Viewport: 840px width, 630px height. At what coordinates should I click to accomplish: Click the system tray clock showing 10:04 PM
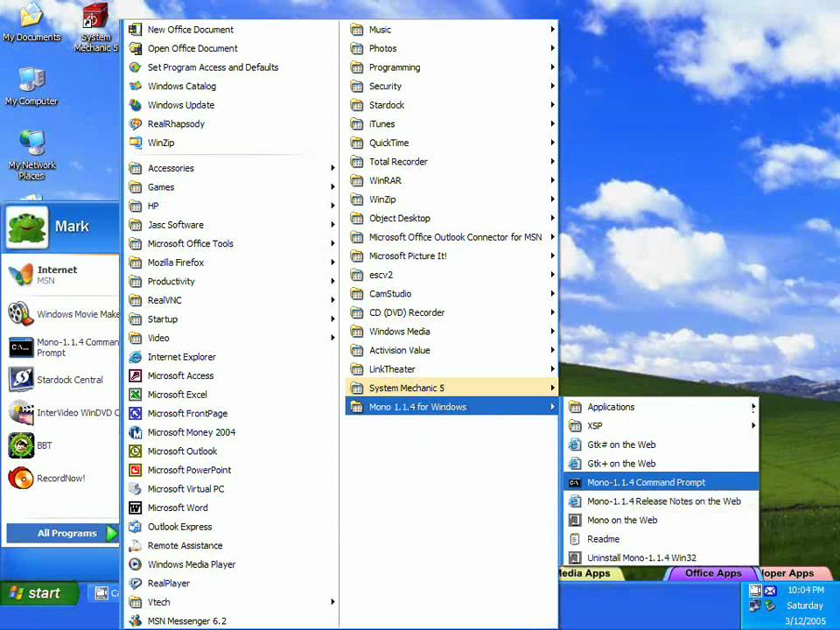click(806, 590)
